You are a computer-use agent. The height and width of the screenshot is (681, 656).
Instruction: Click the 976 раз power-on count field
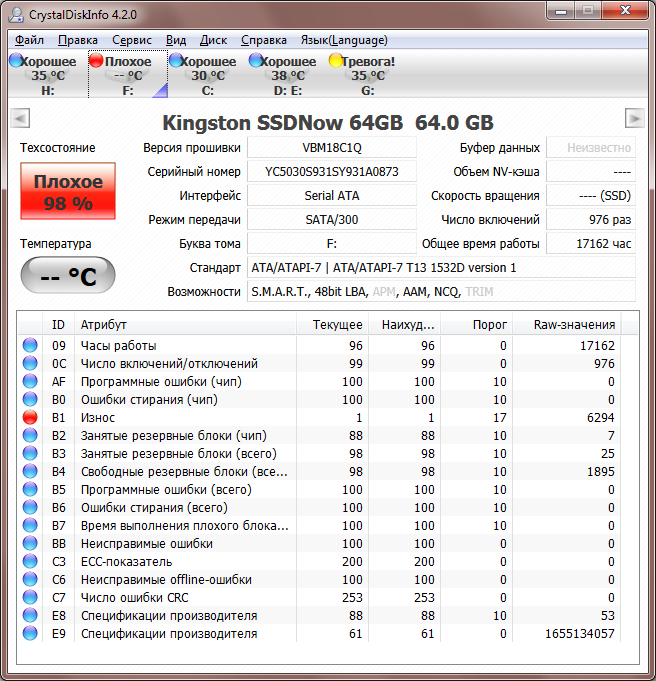tap(591, 220)
